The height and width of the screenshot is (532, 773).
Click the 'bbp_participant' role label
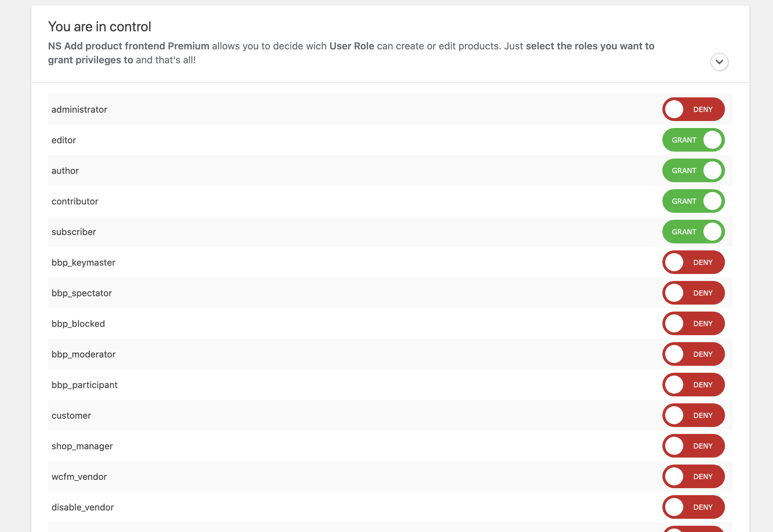85,385
